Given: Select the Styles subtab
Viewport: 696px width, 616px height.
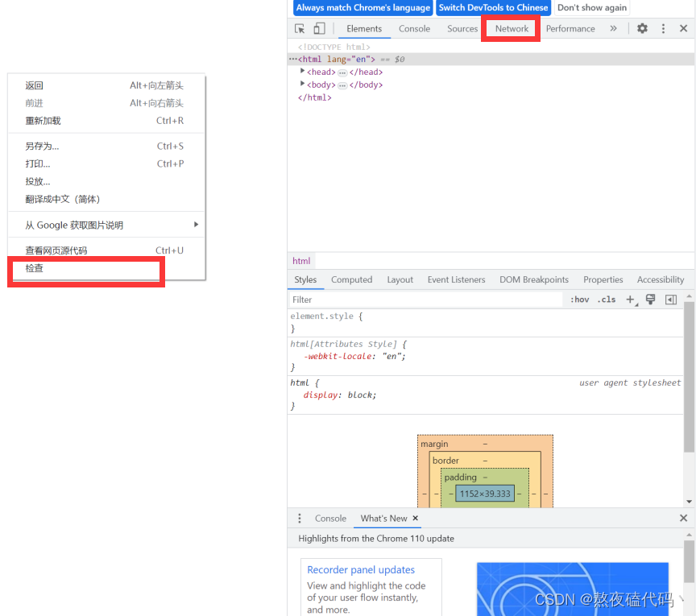Looking at the screenshot, I should [x=305, y=280].
